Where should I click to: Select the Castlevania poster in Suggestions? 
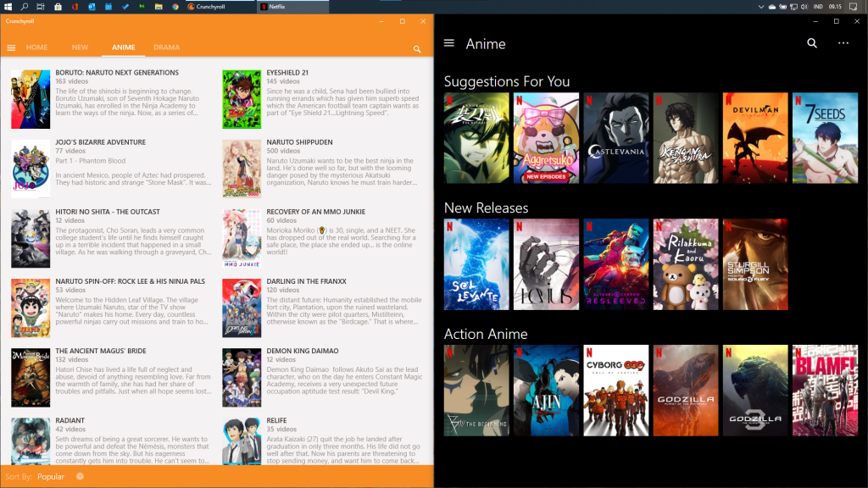pos(615,138)
